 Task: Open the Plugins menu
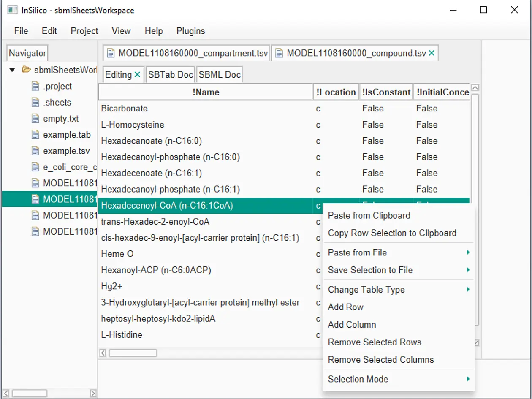point(191,31)
